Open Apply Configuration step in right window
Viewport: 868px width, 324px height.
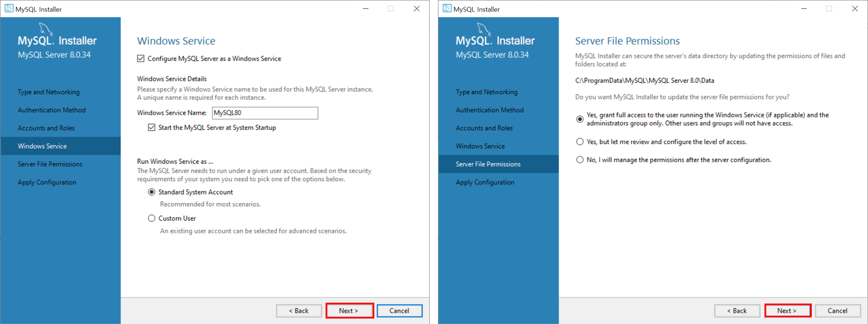click(485, 182)
